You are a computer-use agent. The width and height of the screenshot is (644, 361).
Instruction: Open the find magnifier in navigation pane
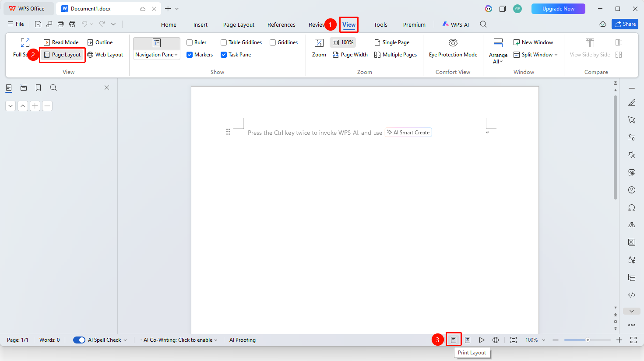pos(53,88)
